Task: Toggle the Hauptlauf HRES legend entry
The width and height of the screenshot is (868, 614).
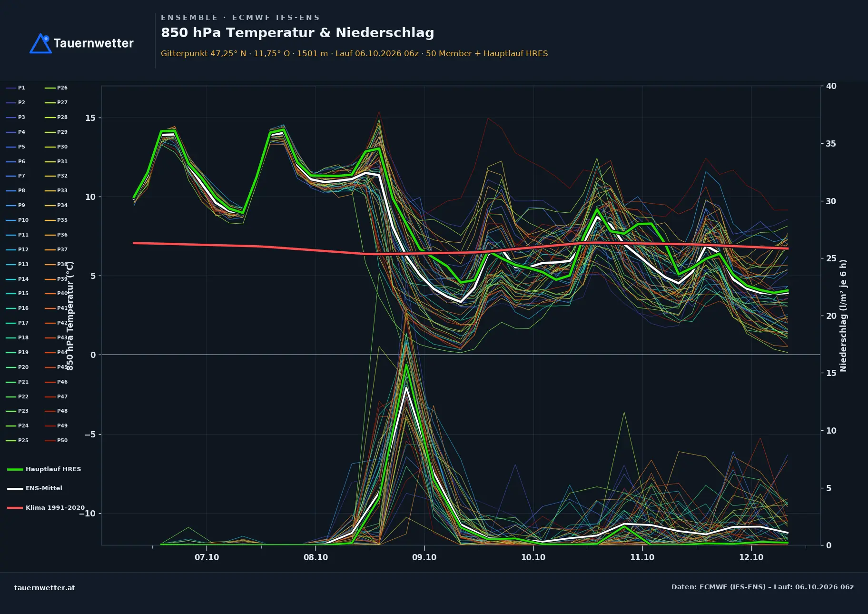Action: coord(44,469)
